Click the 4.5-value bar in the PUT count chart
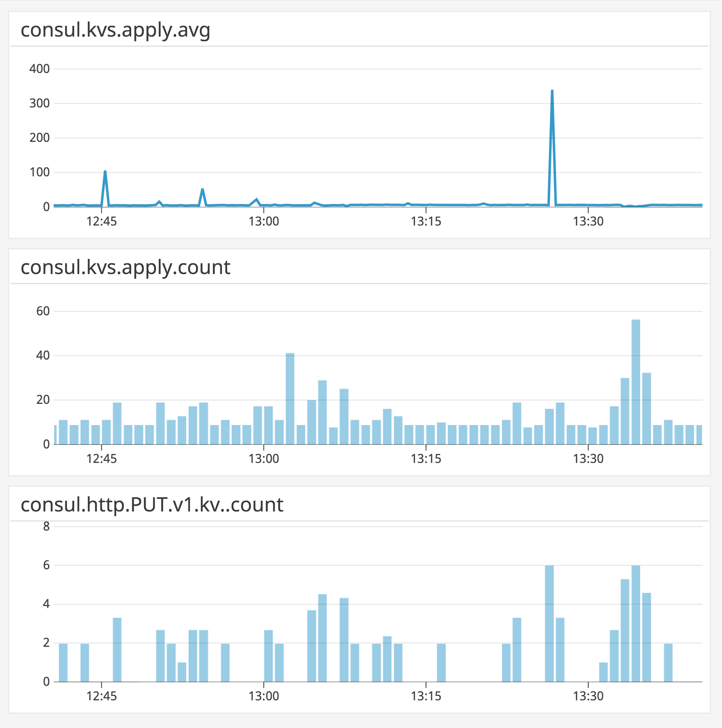 [x=322, y=638]
